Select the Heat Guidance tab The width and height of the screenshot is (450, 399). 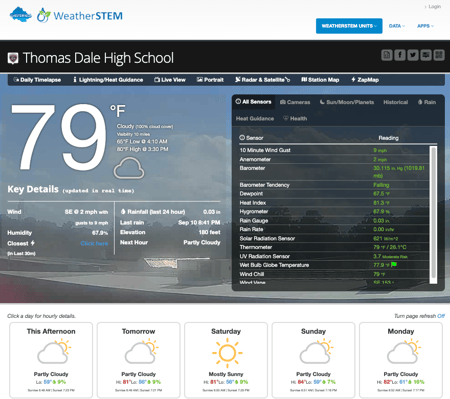(255, 119)
